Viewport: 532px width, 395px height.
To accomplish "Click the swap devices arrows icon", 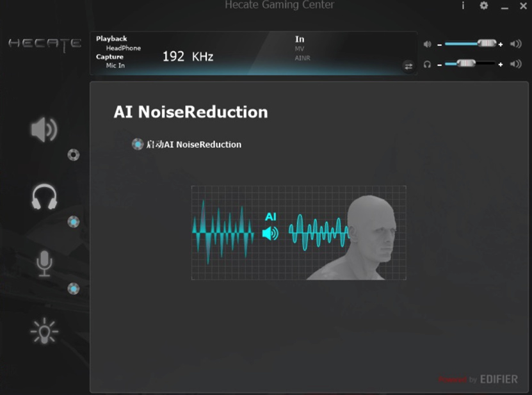I will [x=408, y=66].
